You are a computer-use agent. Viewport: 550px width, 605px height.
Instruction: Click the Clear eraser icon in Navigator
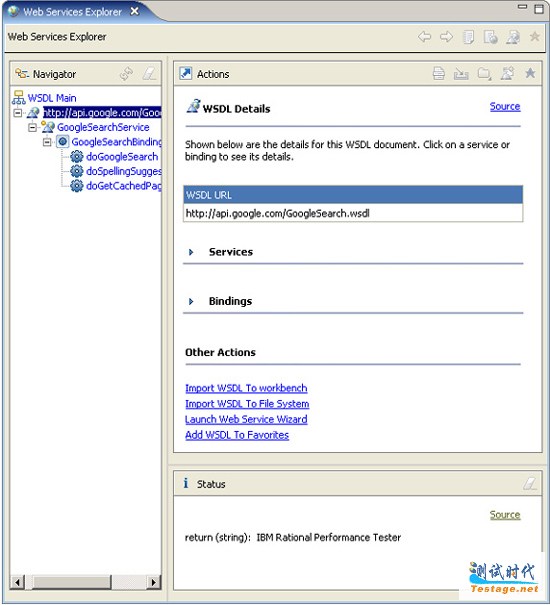[149, 73]
